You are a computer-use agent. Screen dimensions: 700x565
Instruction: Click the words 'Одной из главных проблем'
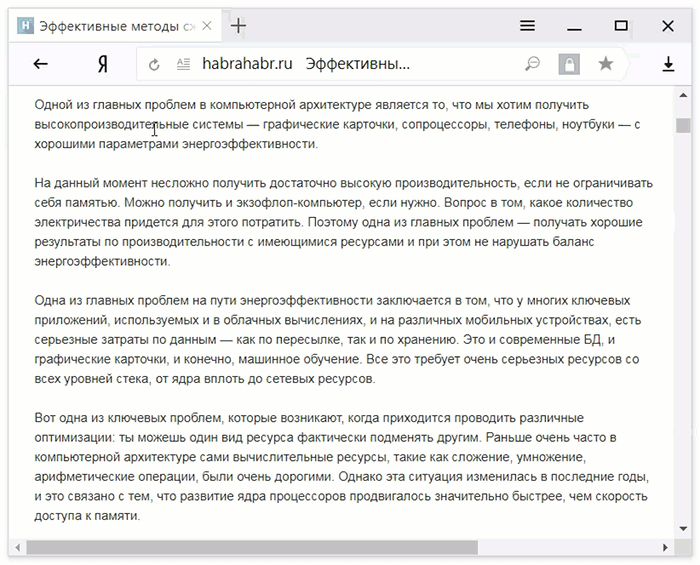[x=115, y=105]
